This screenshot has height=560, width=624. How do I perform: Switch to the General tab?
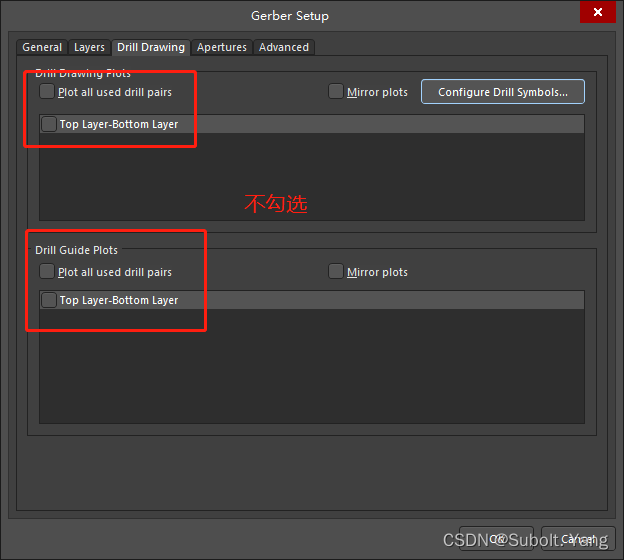click(42, 47)
